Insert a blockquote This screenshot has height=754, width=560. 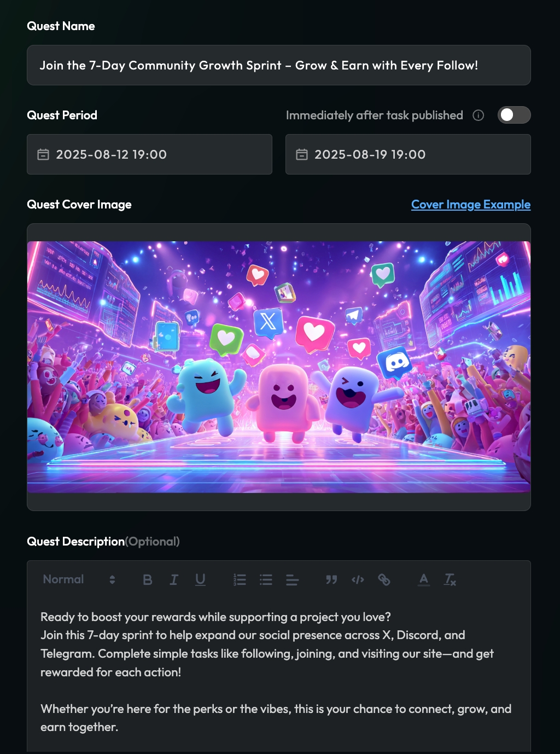coord(331,580)
